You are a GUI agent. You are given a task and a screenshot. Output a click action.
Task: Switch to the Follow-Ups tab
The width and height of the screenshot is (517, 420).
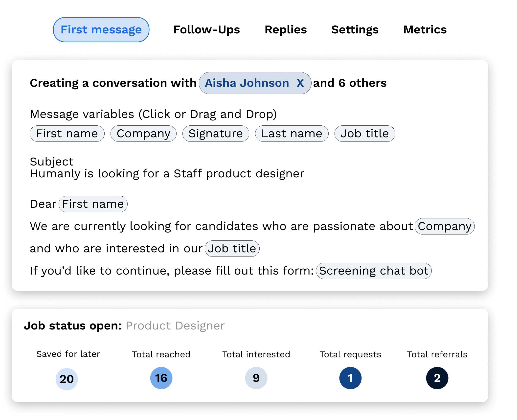207,30
